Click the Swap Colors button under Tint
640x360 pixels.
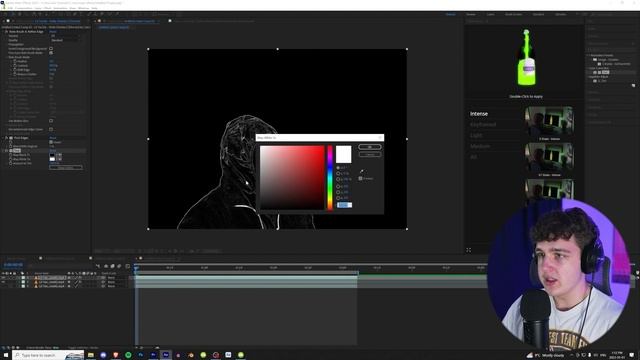tap(66, 168)
